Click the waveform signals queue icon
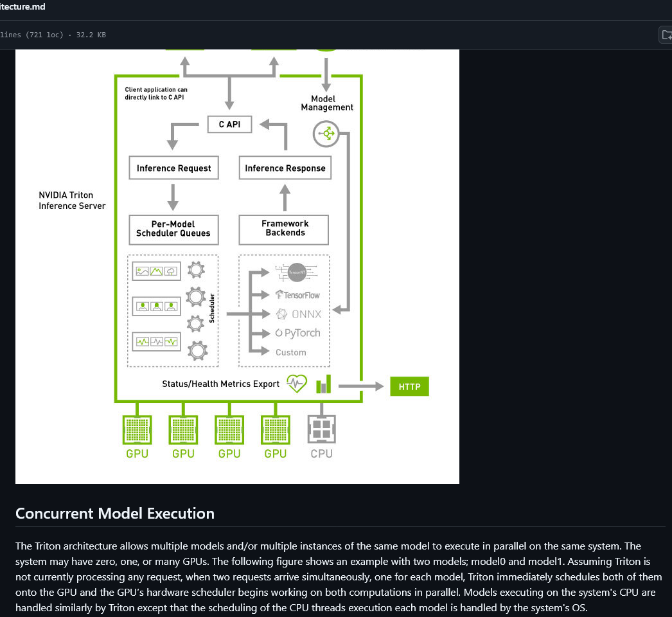This screenshot has width=672, height=617. 156,342
